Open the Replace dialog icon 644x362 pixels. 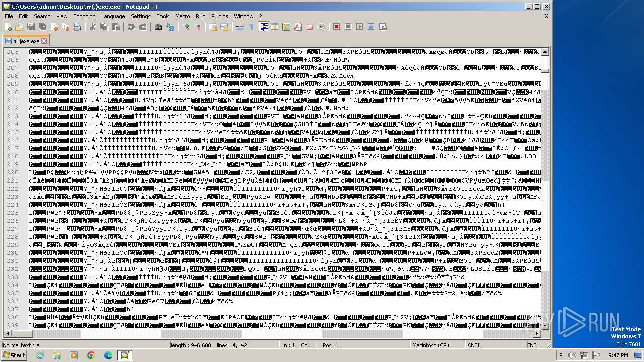pos(170,27)
